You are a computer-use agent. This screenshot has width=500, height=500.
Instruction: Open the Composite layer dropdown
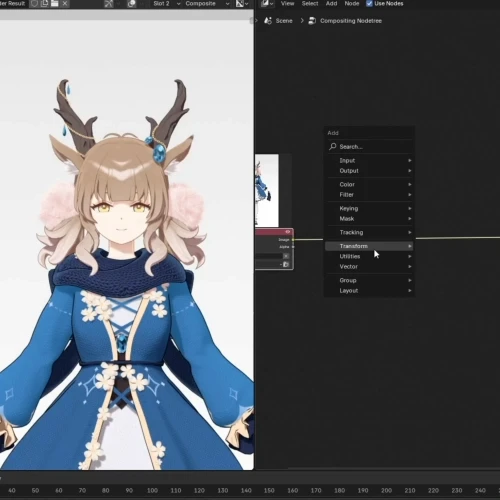[207, 4]
